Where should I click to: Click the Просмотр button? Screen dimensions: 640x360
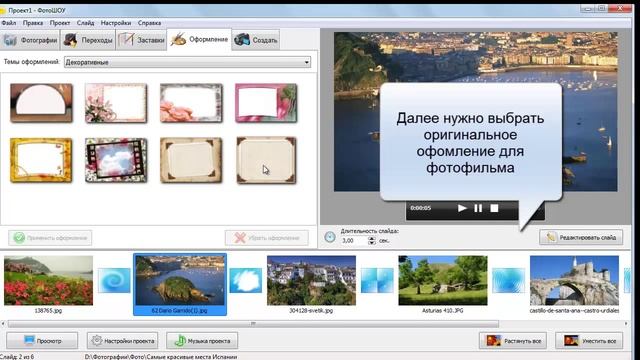pyautogui.click(x=42, y=340)
